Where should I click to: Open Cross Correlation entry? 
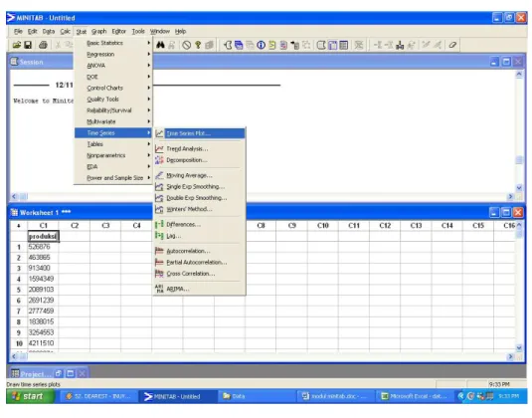point(200,273)
